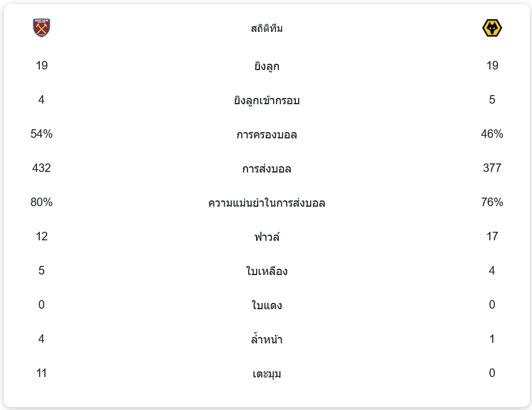
Task: Click the Wolves club logo
Action: click(x=492, y=28)
